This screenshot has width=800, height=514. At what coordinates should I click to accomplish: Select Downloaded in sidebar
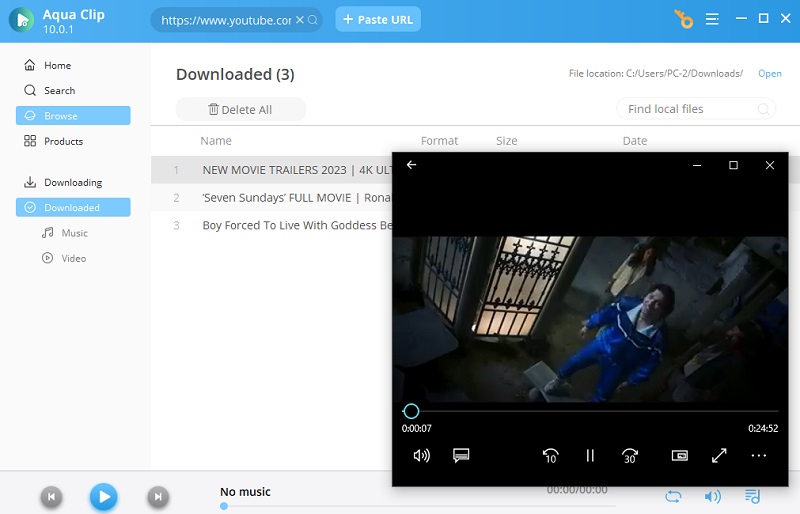point(73,207)
